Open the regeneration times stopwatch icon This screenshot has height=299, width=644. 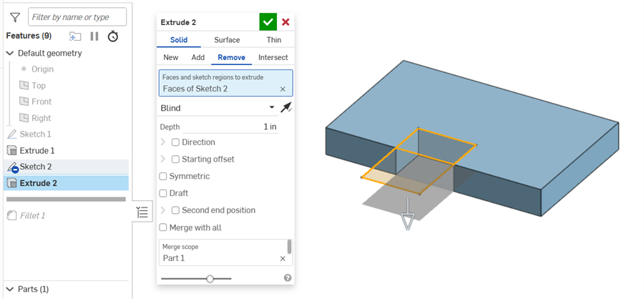pyautogui.click(x=113, y=36)
